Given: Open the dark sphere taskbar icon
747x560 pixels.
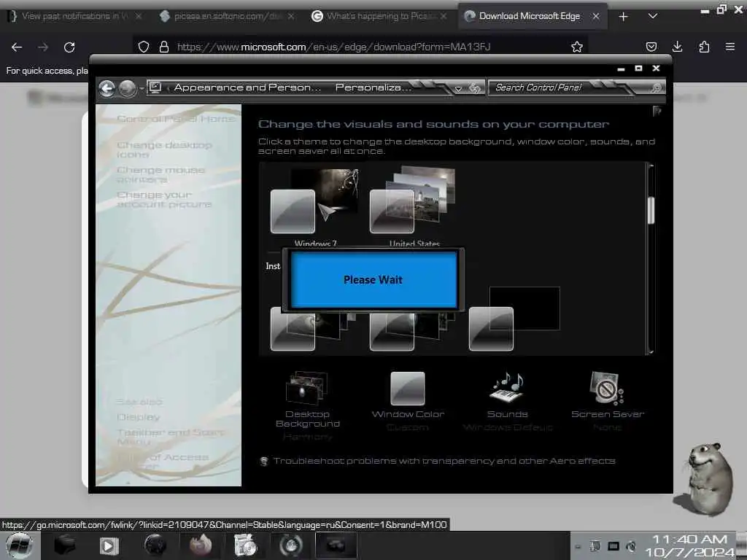Looking at the screenshot, I should pyautogui.click(x=155, y=545).
